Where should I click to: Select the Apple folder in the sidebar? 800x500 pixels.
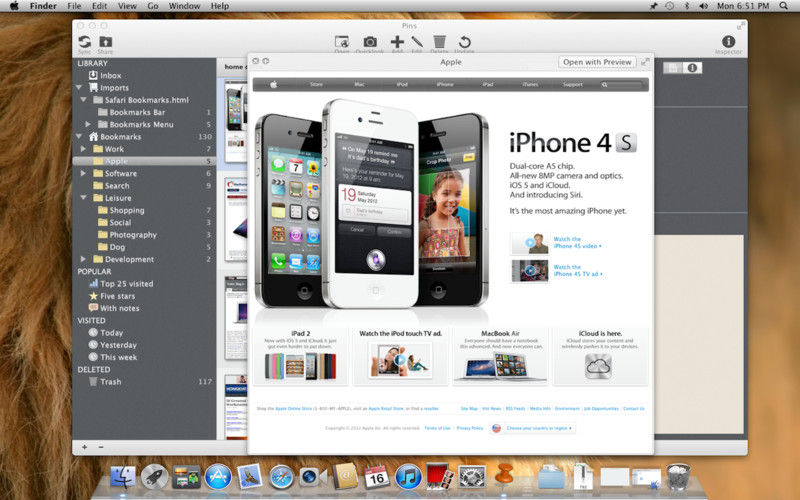pyautogui.click(x=144, y=161)
